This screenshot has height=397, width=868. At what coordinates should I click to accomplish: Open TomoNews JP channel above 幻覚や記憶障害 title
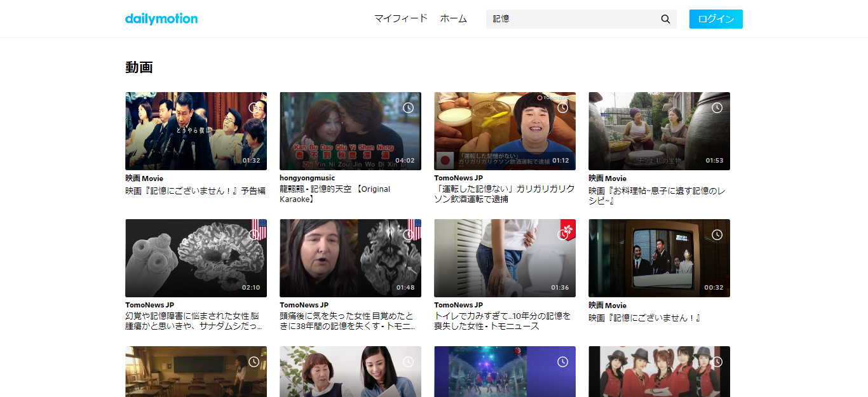pos(149,306)
